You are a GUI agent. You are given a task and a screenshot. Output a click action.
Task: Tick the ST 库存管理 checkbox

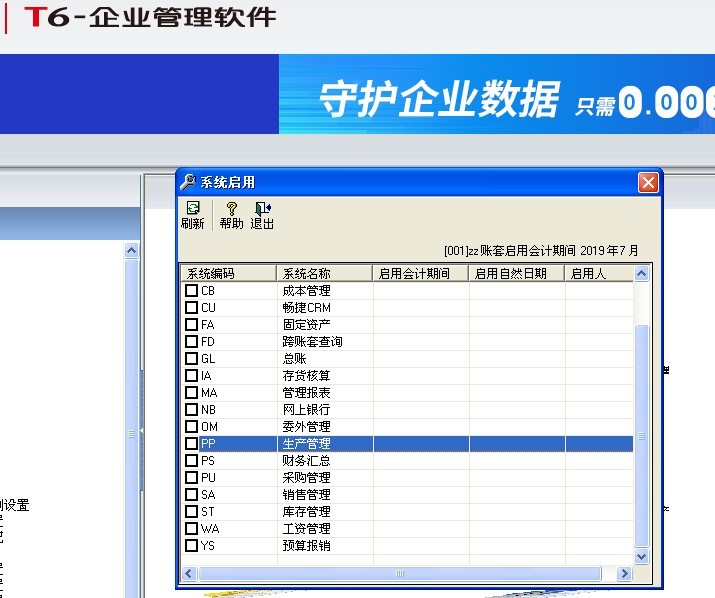click(192, 512)
